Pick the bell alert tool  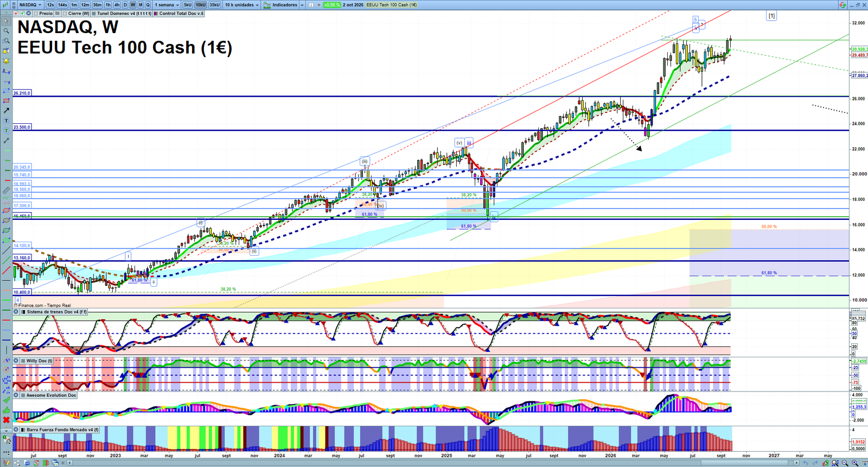tap(7, 61)
